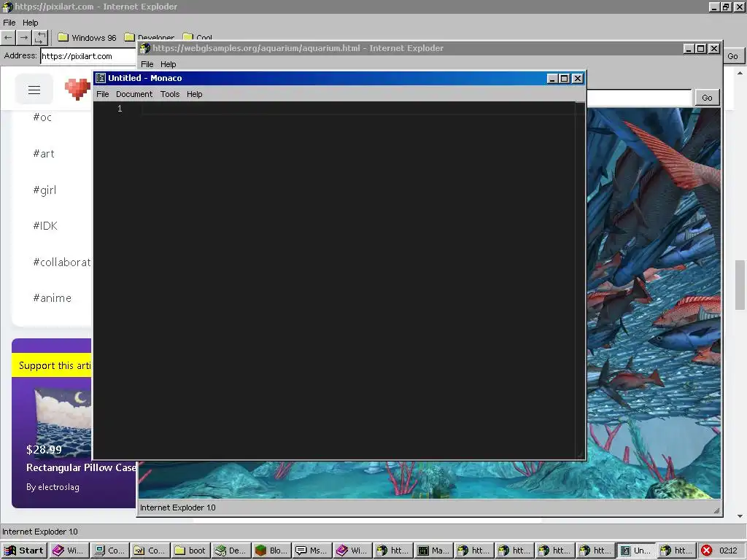Place the cursor on editor line 1 in Monaco

(357, 109)
